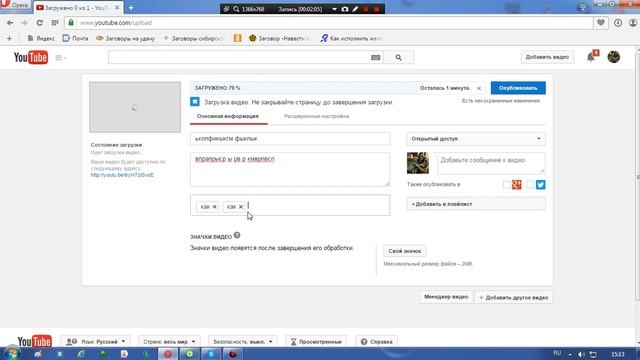Open the Добавить в плейлист dropdown
640x360 pixels.
tap(476, 204)
